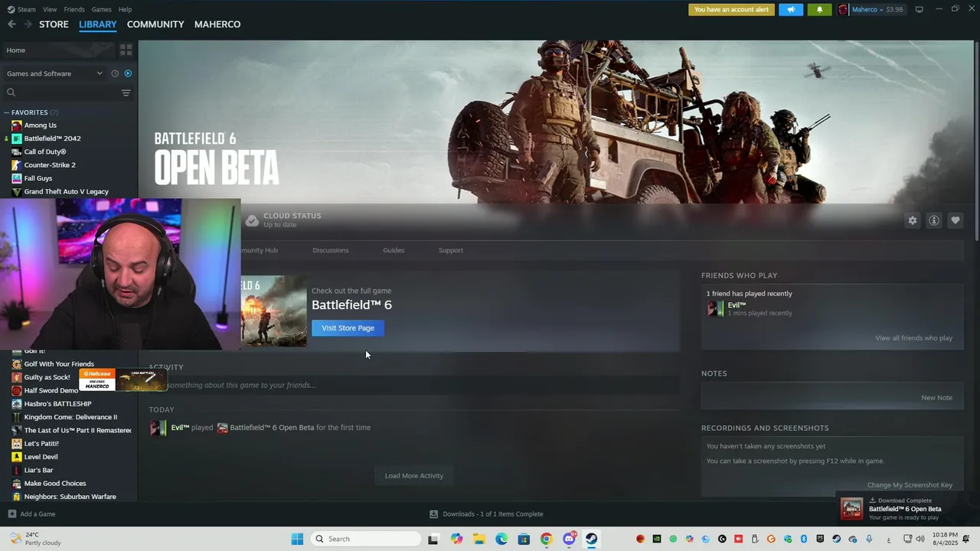View all friends who play
980x551 pixels.
point(913,338)
